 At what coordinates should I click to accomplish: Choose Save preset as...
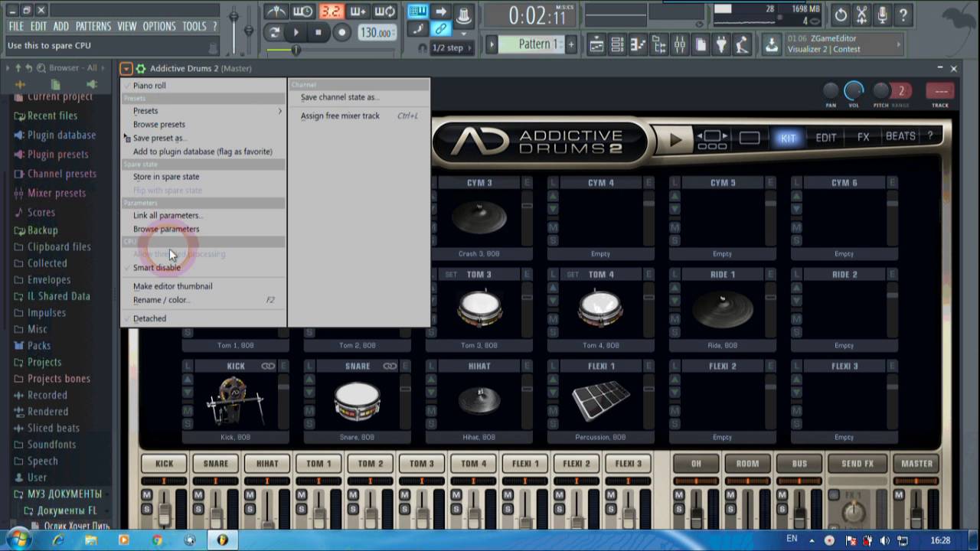tap(204, 138)
